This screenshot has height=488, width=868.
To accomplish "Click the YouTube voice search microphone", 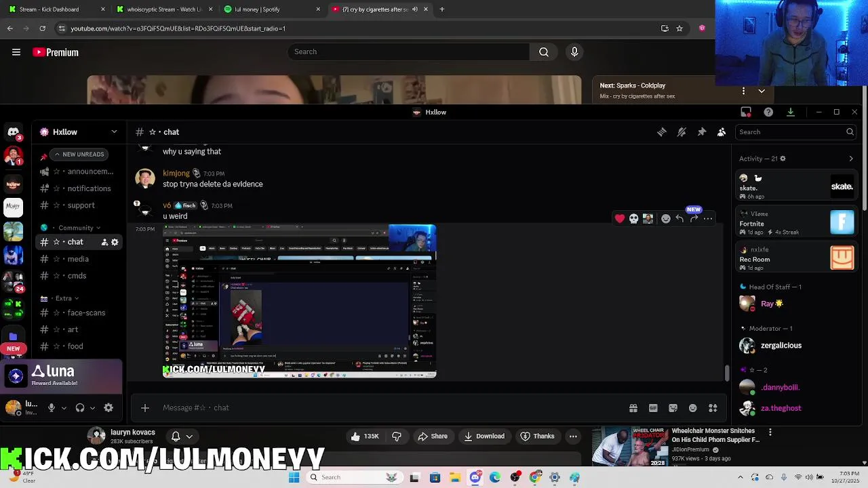I will coord(574,52).
